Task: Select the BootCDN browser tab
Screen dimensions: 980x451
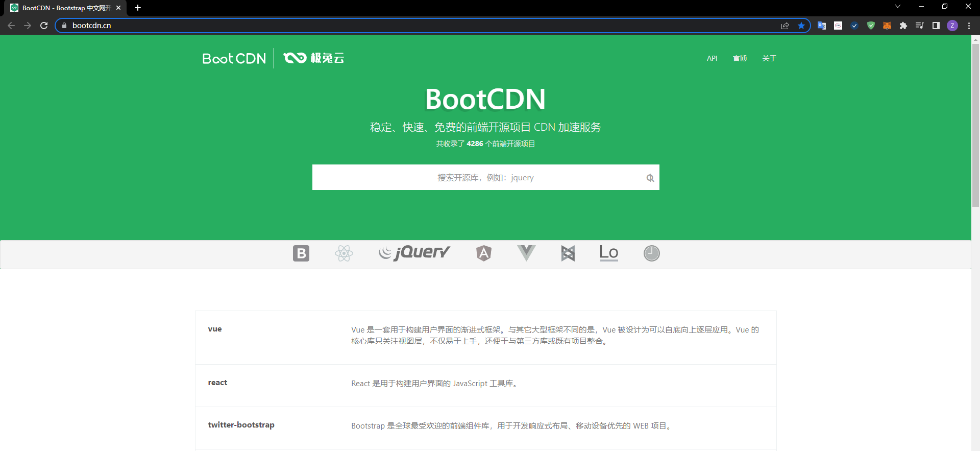Action: pyautogui.click(x=66, y=8)
